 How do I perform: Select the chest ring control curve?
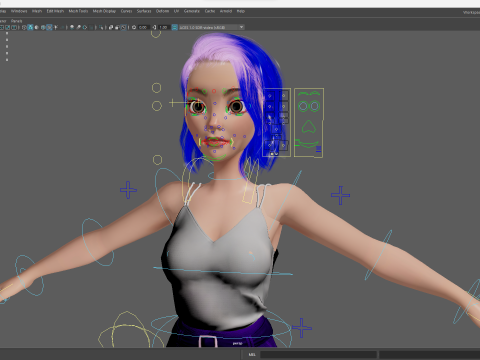click(223, 271)
